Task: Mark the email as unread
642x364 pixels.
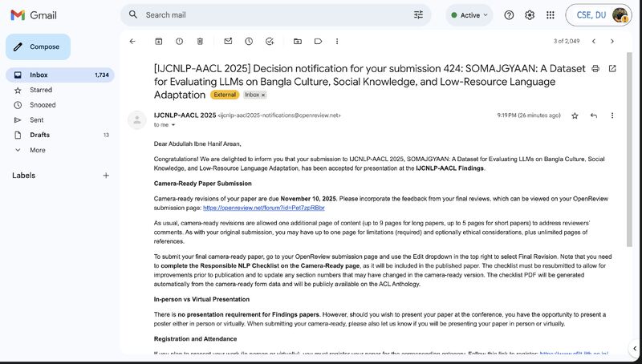Action: (x=228, y=42)
